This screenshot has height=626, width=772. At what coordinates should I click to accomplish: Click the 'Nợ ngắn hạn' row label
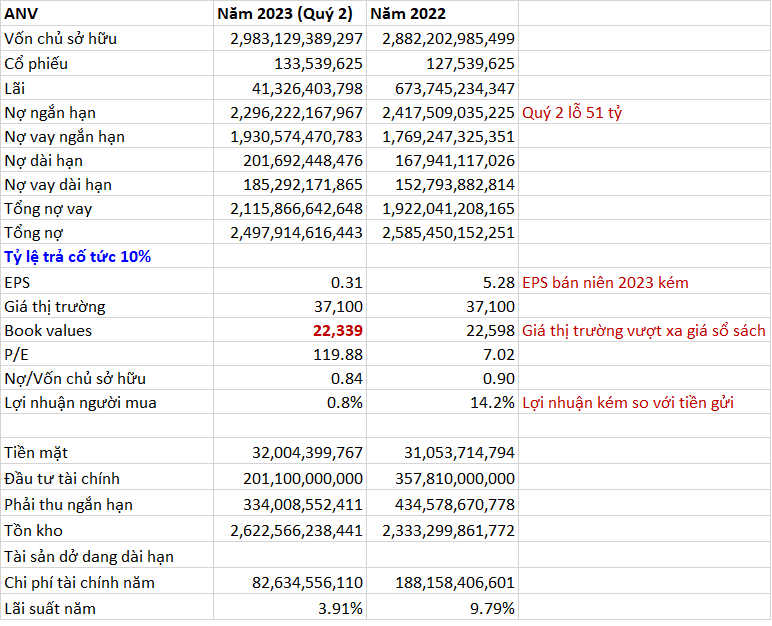50,113
